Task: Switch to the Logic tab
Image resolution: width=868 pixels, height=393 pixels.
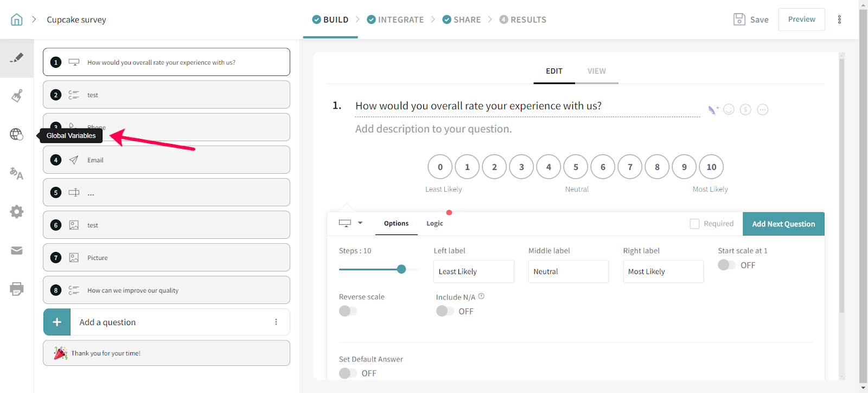Action: click(x=435, y=224)
